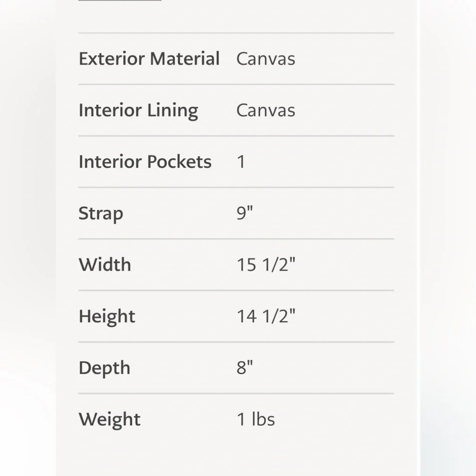Select the Interior Lining label

[139, 110]
